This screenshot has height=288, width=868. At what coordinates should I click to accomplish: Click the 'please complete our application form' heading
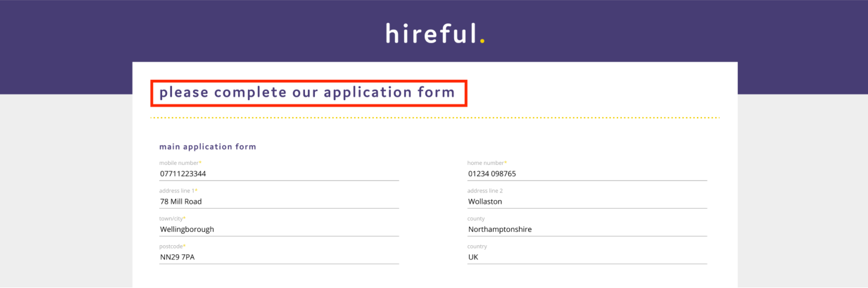[x=307, y=93]
